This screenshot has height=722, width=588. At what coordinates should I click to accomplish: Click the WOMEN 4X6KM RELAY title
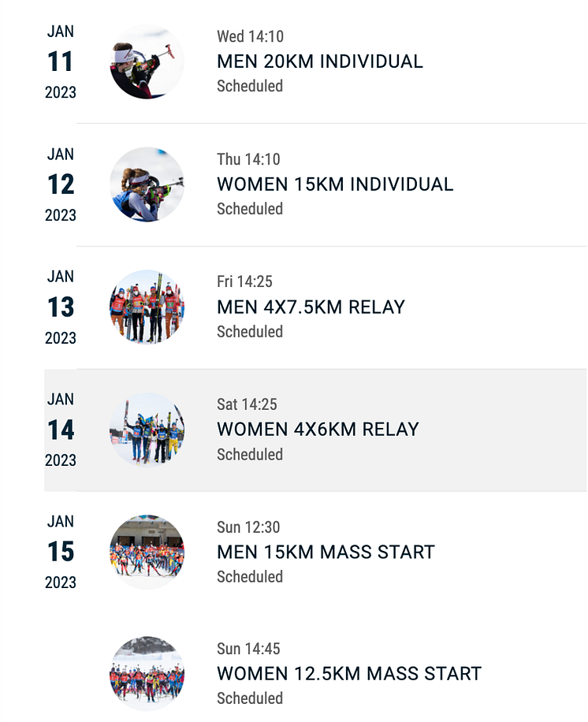coord(318,430)
